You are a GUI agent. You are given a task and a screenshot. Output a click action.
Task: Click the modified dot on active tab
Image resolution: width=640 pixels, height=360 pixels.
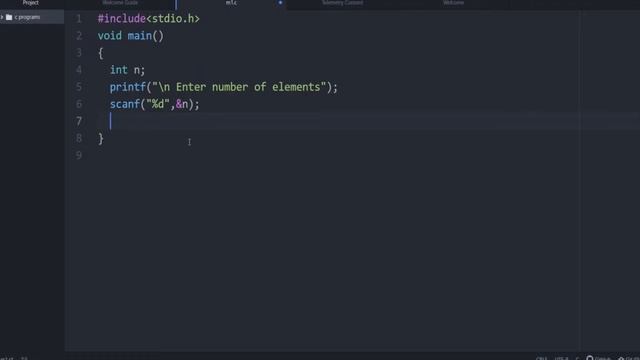(x=280, y=2)
